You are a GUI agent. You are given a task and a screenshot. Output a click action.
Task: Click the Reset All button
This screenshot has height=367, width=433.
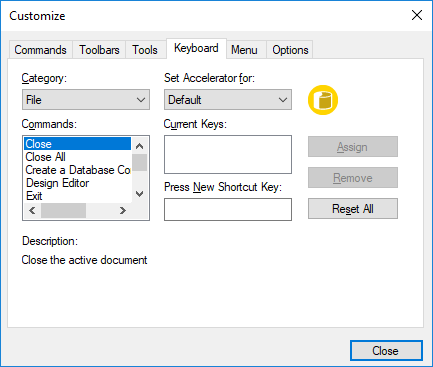click(353, 209)
